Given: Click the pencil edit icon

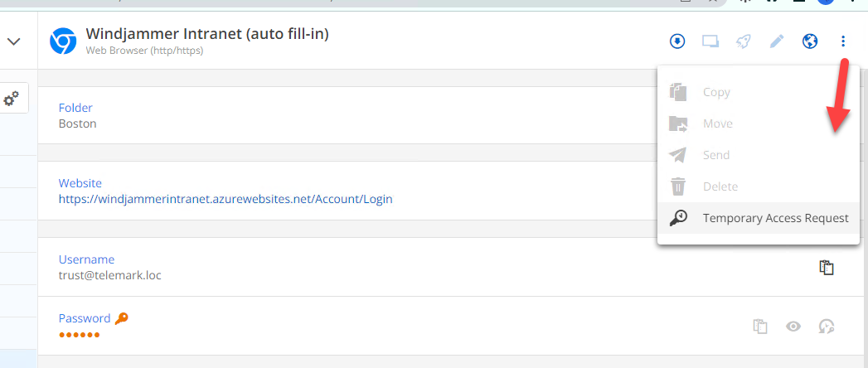Looking at the screenshot, I should coord(777,41).
